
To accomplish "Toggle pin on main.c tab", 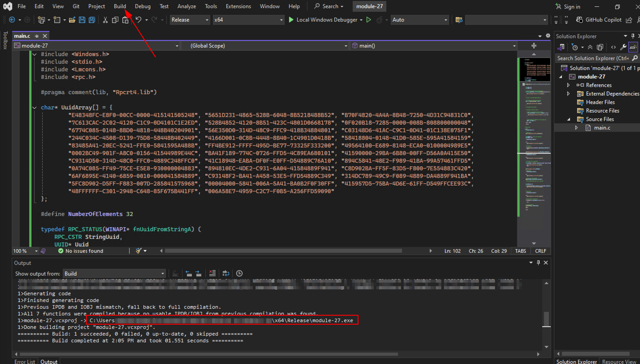I will (37, 36).
